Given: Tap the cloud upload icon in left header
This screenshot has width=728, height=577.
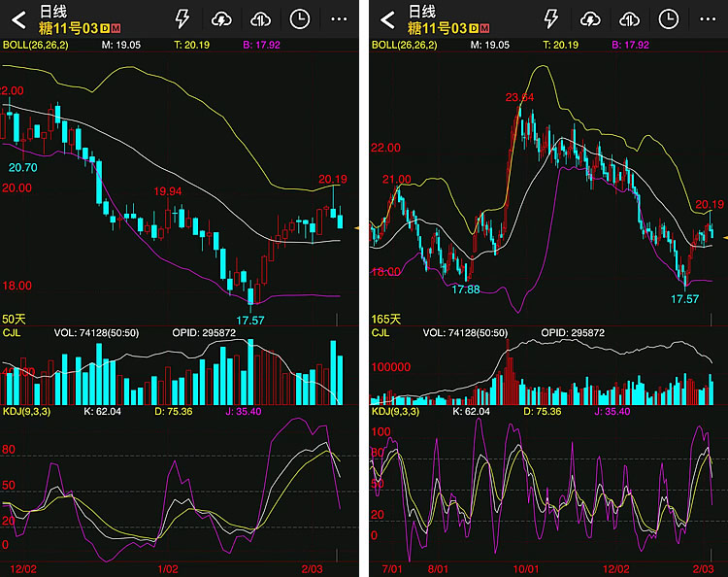Looking at the screenshot, I should pyautogui.click(x=260, y=19).
